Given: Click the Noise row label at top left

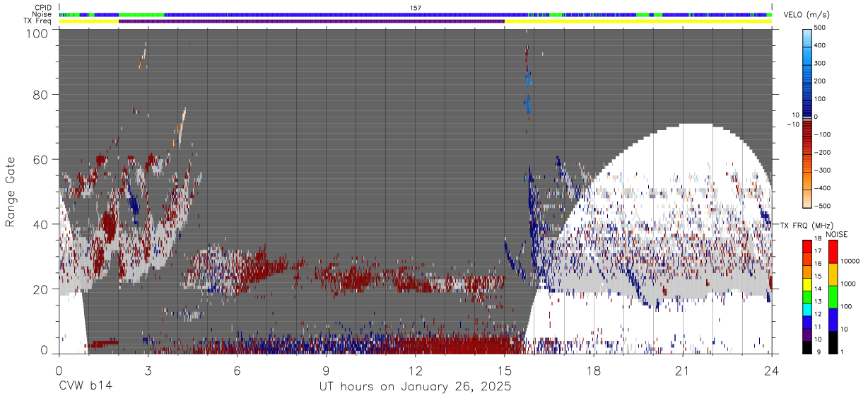Looking at the screenshot, I should pyautogui.click(x=42, y=14).
